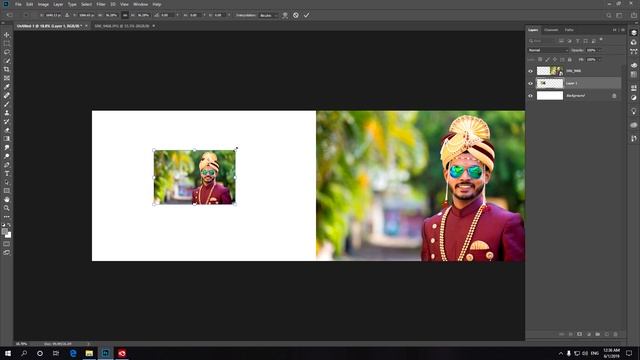Image resolution: width=640 pixels, height=360 pixels.
Task: Open the Layer menu
Action: pyautogui.click(x=58, y=4)
